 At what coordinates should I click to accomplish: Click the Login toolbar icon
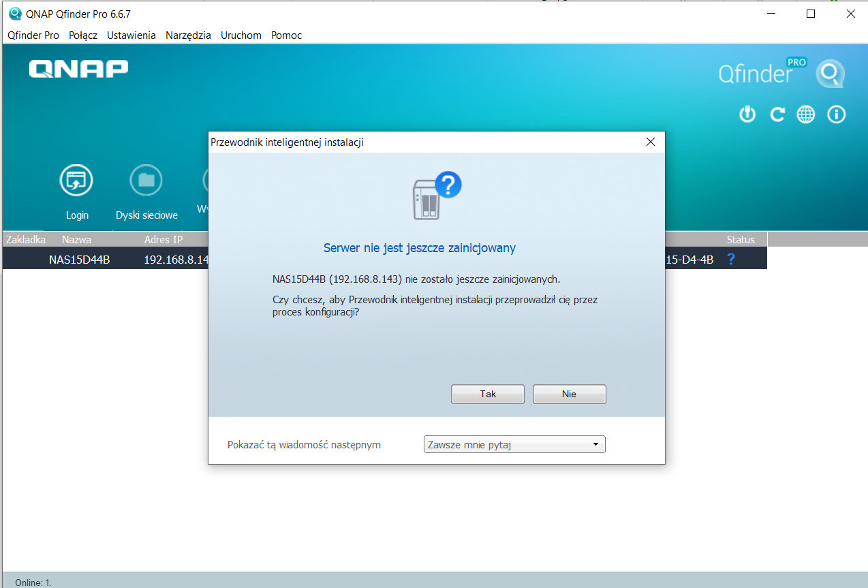click(76, 181)
